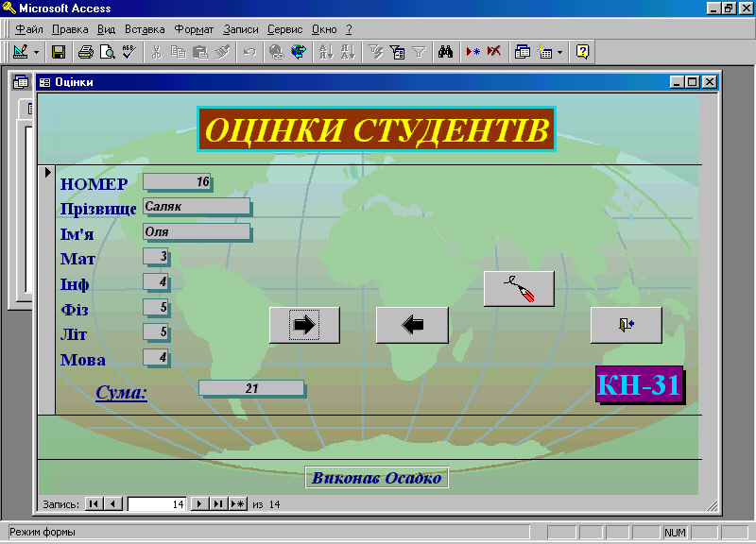Open the Записи menu

(x=241, y=29)
